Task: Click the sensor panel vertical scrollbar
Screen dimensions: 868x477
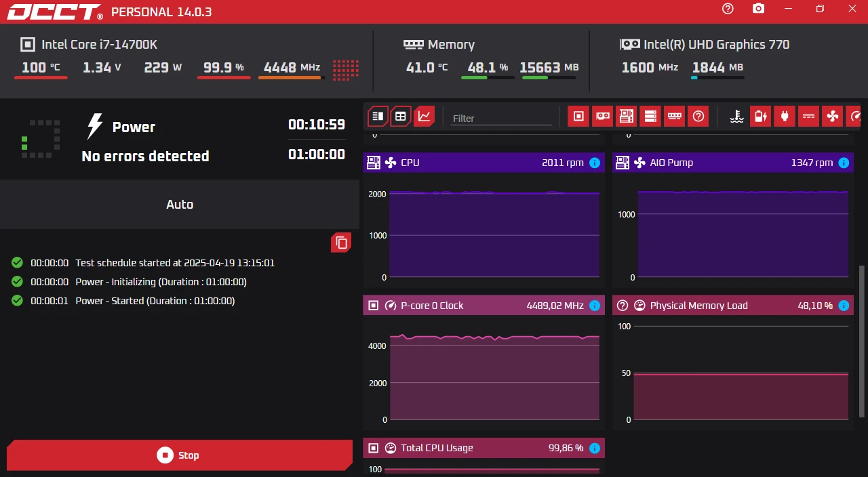Action: point(863,340)
